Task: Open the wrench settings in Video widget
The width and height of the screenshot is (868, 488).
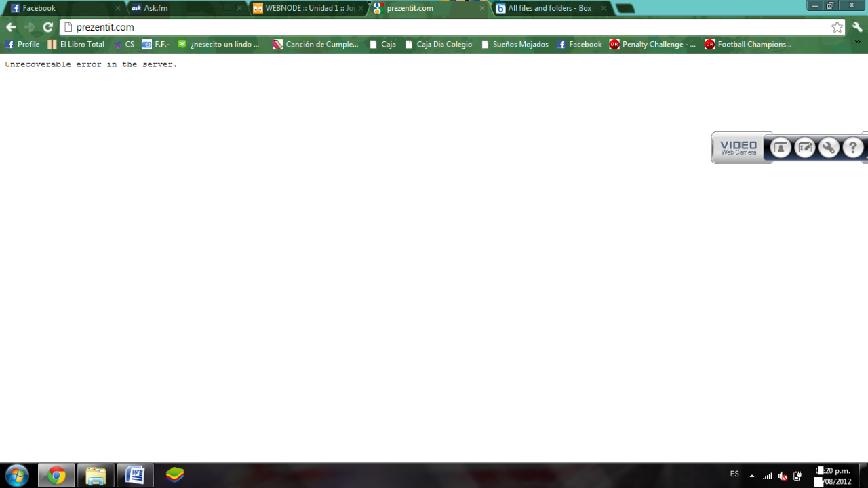Action: pos(829,148)
